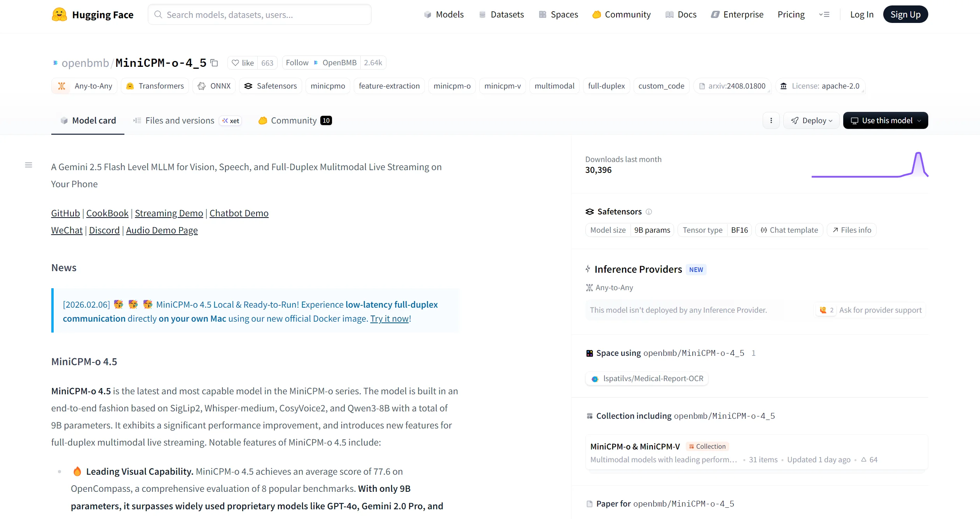Switch to Files and versions tab
Viewport: 980px width, 519px height.
tap(187, 120)
